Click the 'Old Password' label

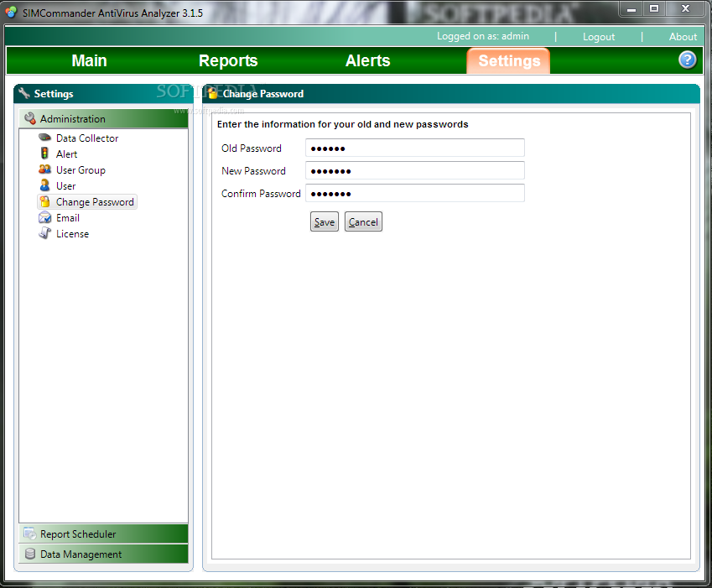click(x=252, y=148)
